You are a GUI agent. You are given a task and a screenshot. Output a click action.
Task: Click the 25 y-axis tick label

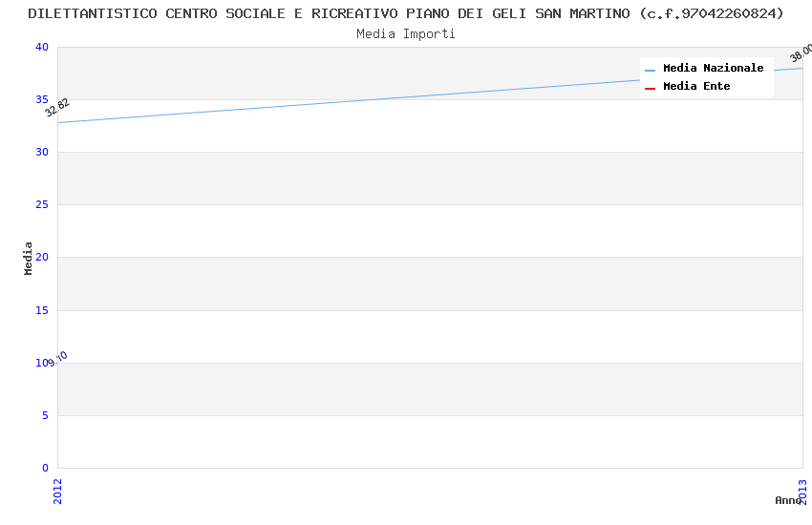coord(41,205)
